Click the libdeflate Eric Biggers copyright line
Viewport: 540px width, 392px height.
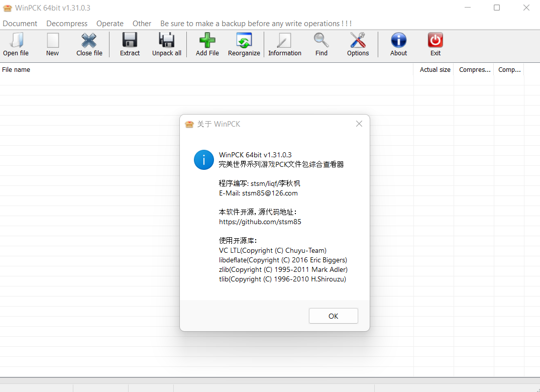pos(283,260)
